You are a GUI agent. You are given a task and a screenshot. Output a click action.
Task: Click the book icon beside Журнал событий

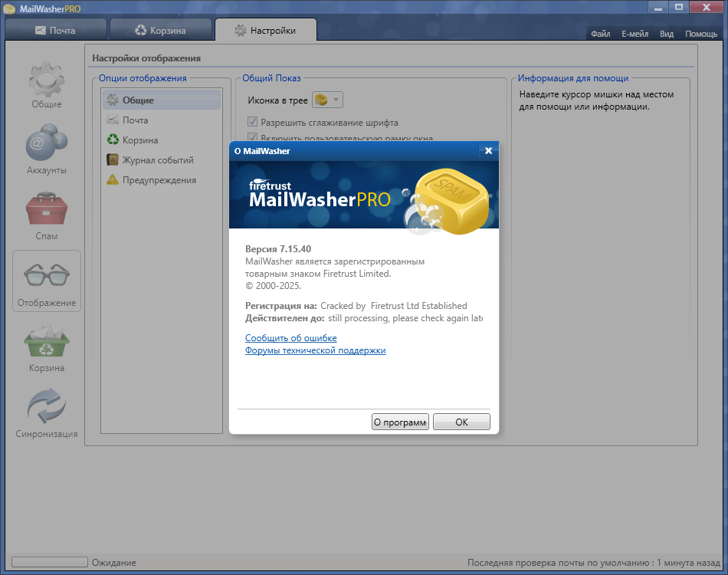pyautogui.click(x=113, y=159)
